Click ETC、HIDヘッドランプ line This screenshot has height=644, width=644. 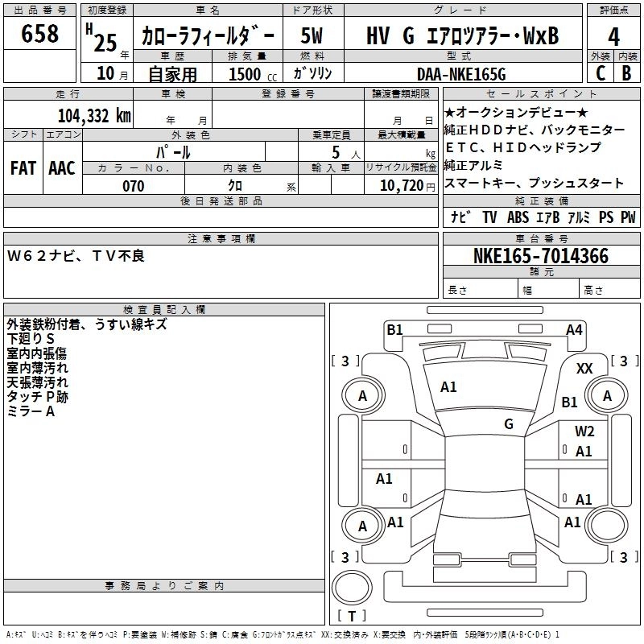522,147
